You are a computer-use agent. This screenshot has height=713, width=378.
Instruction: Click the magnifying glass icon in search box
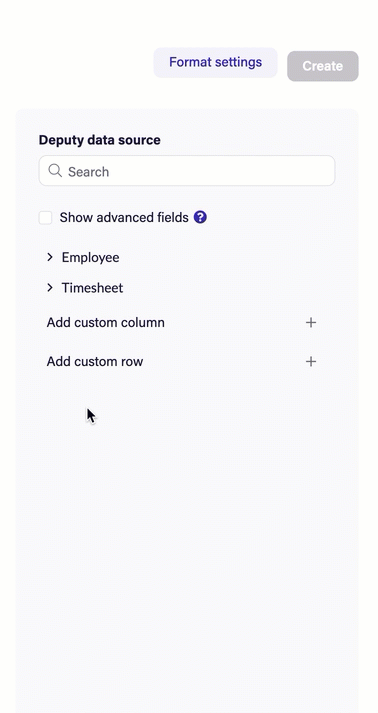[55, 171]
